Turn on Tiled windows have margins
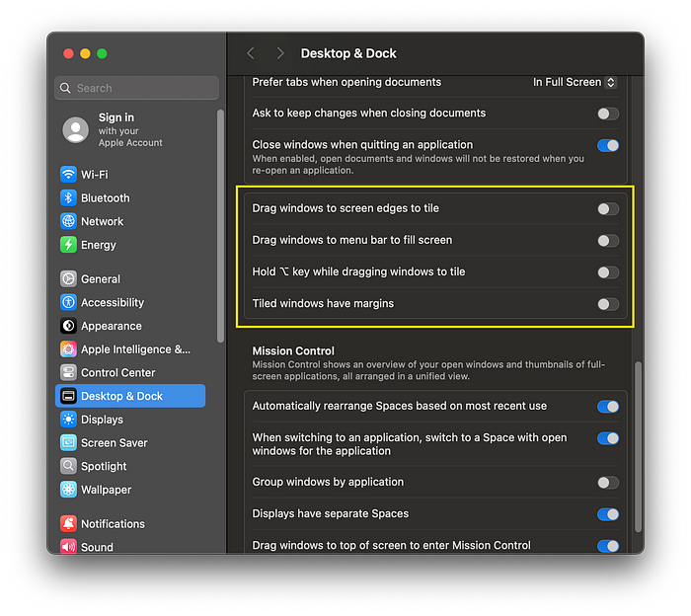This screenshot has width=691, height=616. (x=608, y=304)
